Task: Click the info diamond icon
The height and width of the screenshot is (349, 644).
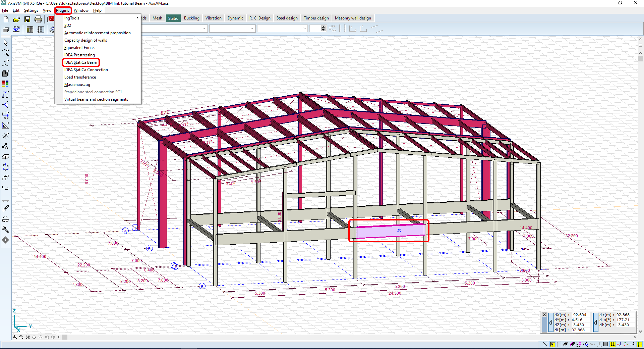Action: [x=5, y=240]
